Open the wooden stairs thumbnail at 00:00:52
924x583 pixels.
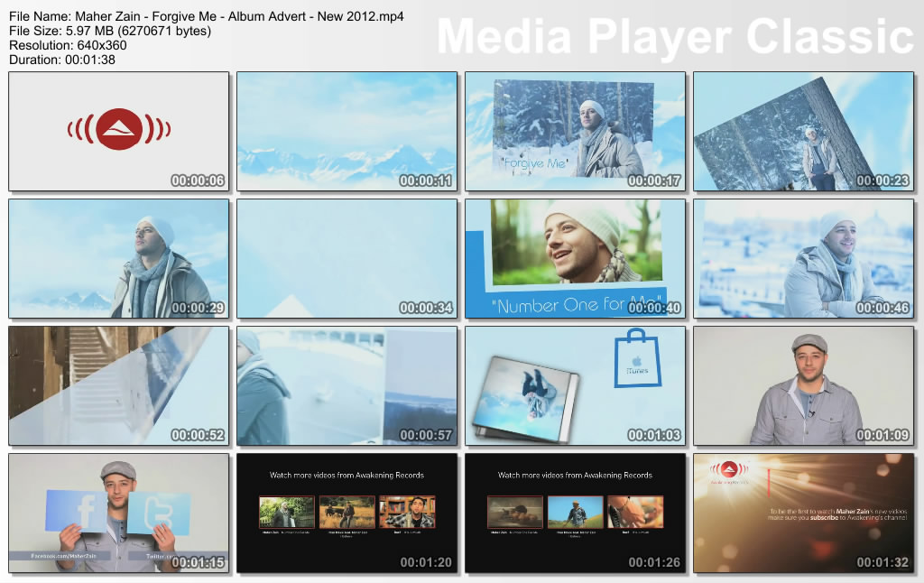118,386
